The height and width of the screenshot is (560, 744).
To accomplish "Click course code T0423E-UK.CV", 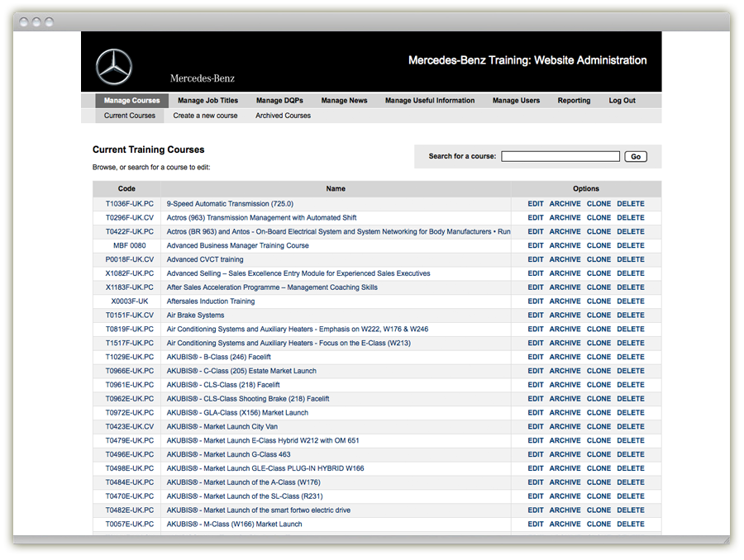I will tap(129, 427).
